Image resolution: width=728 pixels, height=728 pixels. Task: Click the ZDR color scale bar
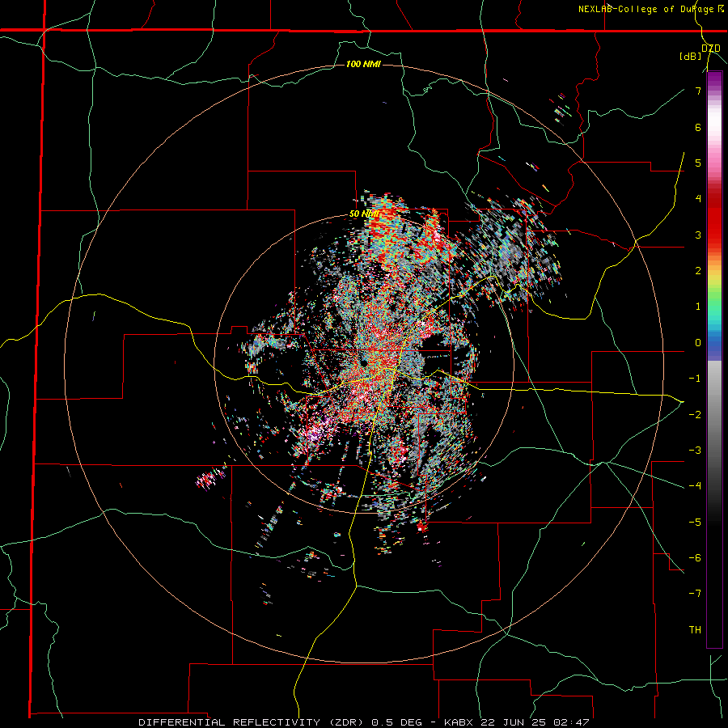pos(714,359)
